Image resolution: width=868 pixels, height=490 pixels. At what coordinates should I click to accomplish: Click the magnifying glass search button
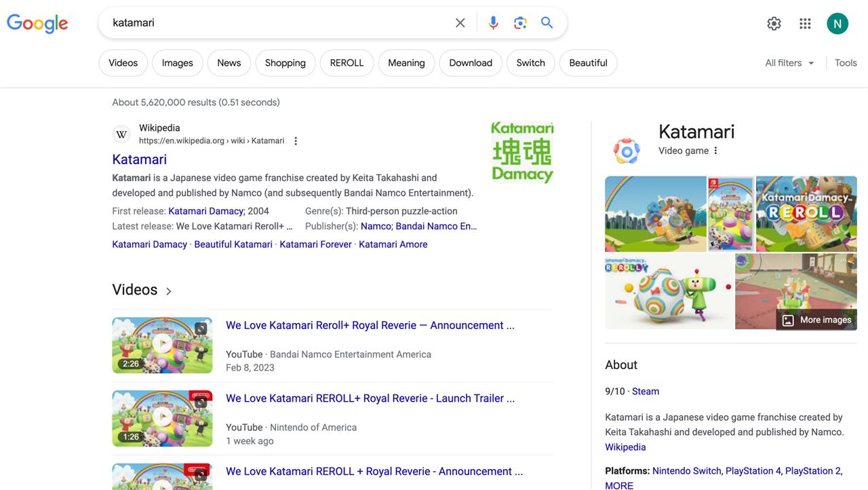pyautogui.click(x=547, y=23)
